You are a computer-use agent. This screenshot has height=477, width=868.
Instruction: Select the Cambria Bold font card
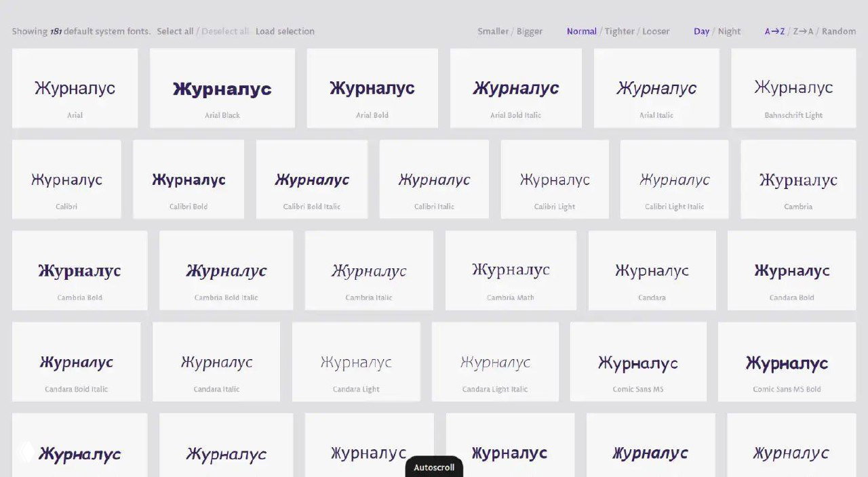click(x=79, y=270)
